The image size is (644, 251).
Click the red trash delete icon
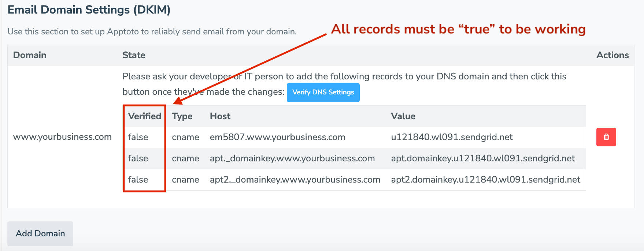pyautogui.click(x=606, y=137)
